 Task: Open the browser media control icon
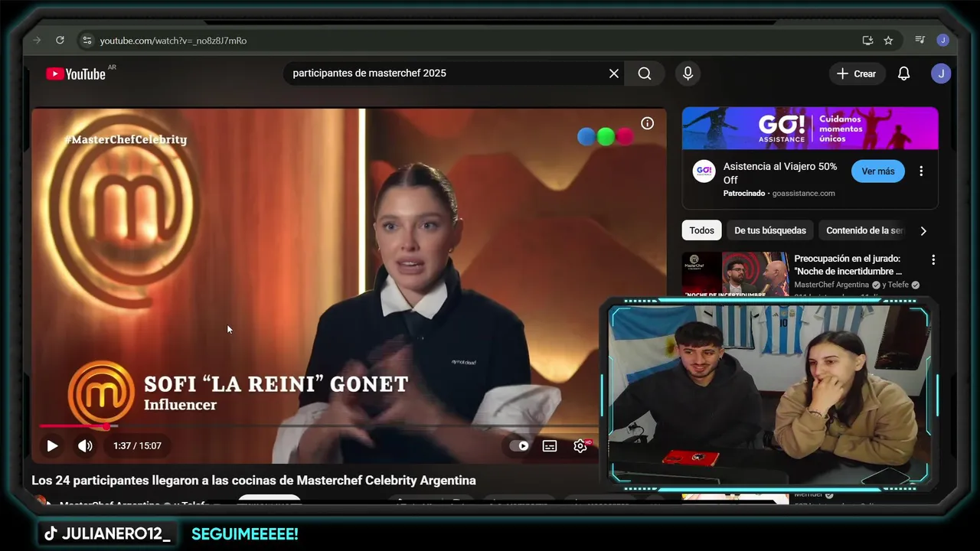(920, 41)
